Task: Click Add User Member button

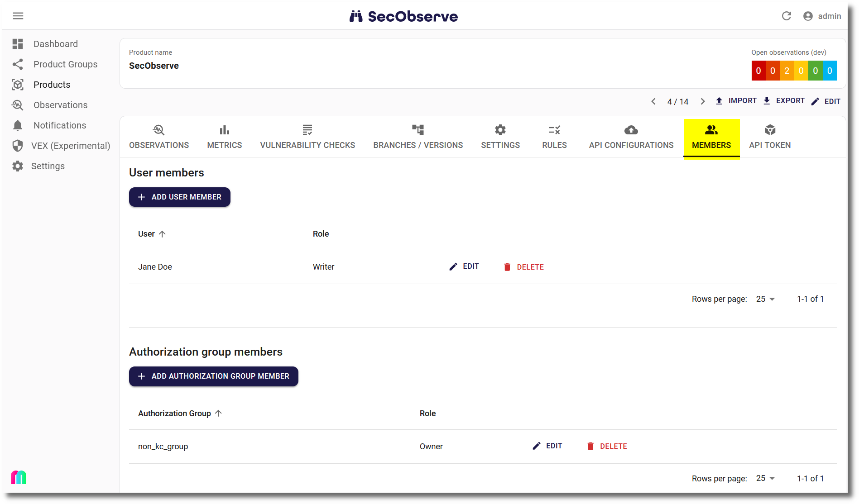Action: pos(180,197)
